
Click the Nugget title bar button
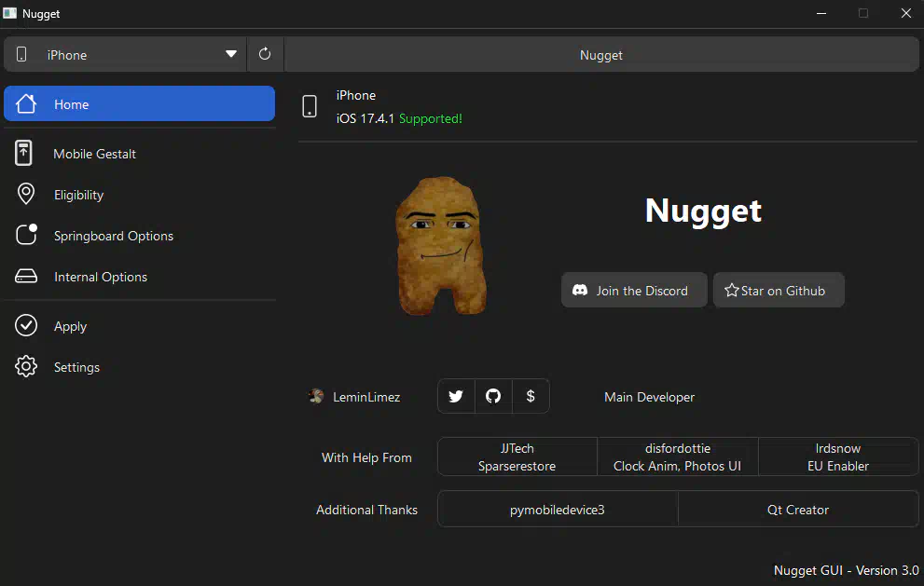coord(601,55)
